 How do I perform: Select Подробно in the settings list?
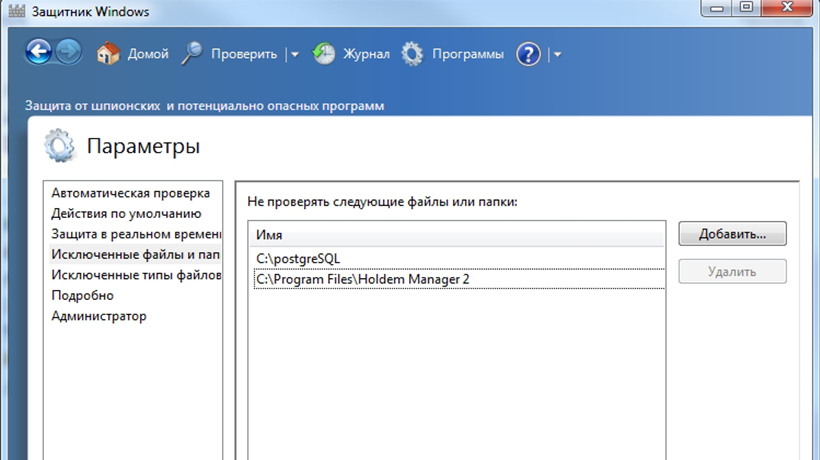(x=83, y=295)
